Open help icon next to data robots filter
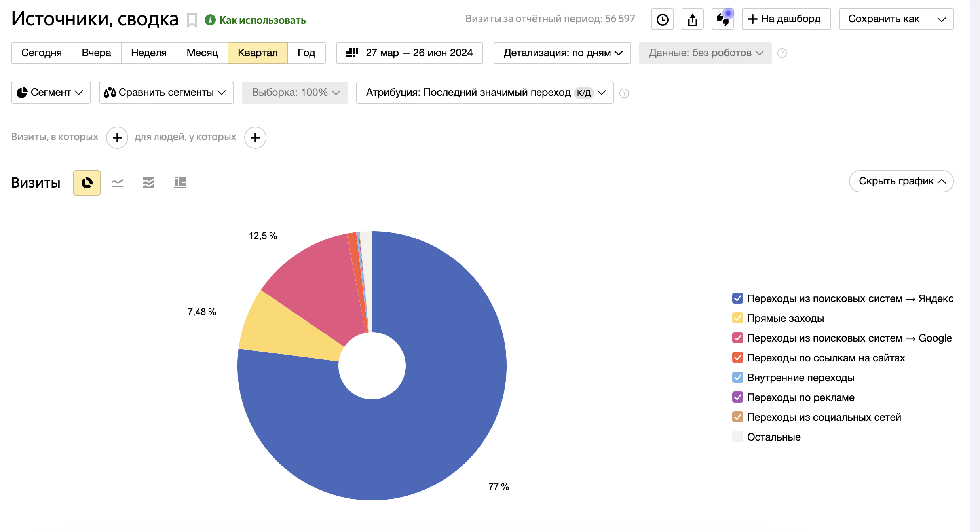Image resolution: width=980 pixels, height=532 pixels. pyautogui.click(x=782, y=53)
